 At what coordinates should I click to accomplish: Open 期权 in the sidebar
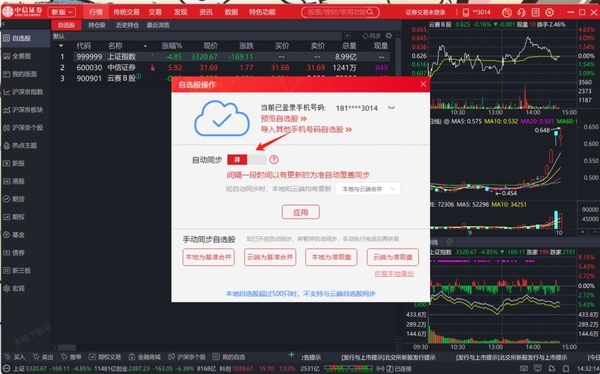15,217
